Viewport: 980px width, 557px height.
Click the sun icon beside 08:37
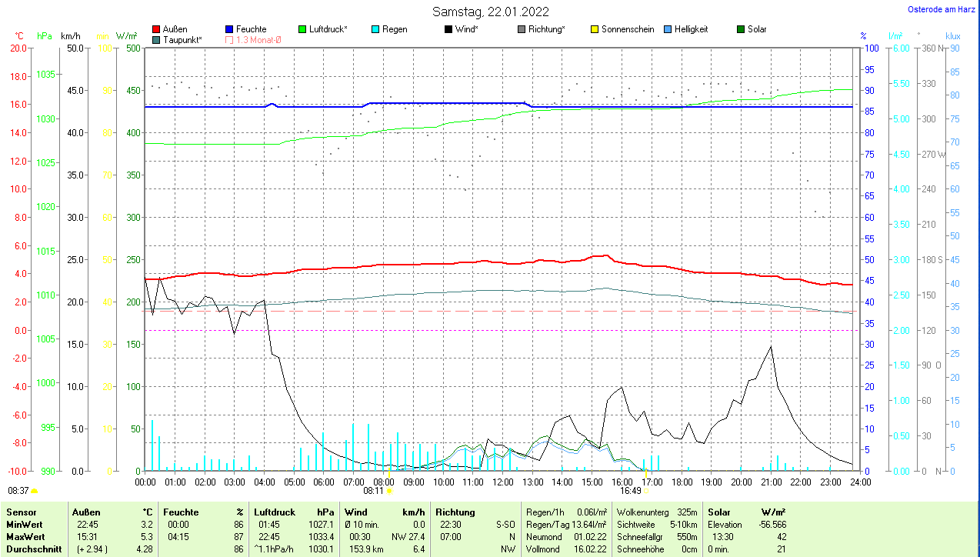[x=34, y=490]
